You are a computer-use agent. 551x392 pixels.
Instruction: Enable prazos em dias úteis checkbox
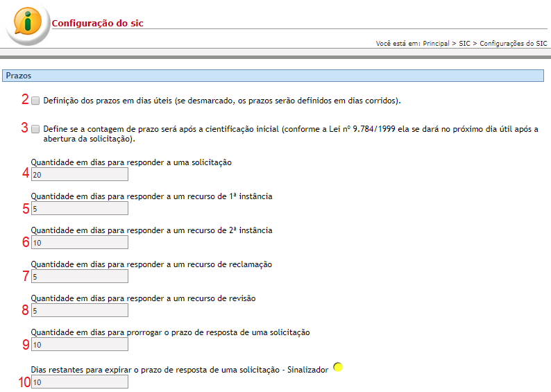click(x=35, y=101)
